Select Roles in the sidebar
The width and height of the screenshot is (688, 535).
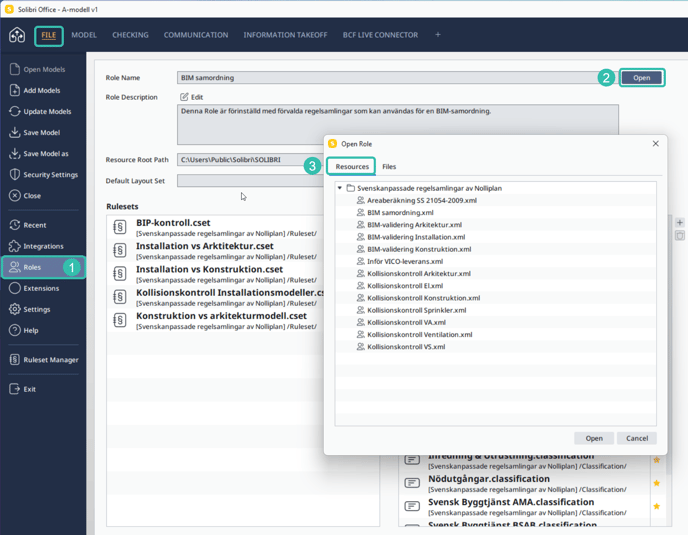point(43,267)
